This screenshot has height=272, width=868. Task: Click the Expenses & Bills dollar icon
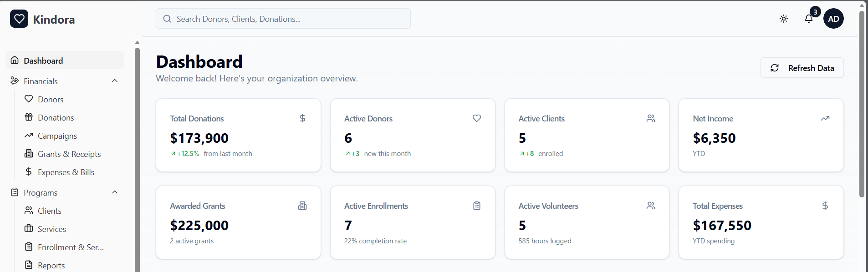pos(29,171)
